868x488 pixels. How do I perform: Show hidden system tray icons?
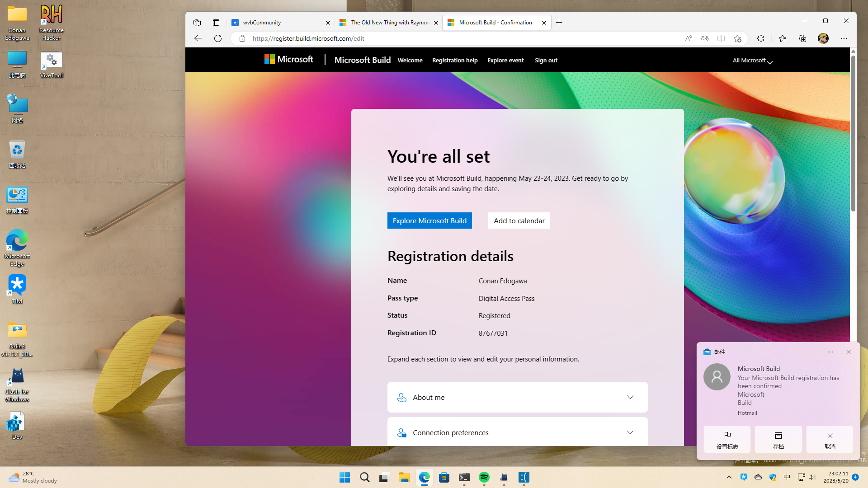tap(729, 477)
